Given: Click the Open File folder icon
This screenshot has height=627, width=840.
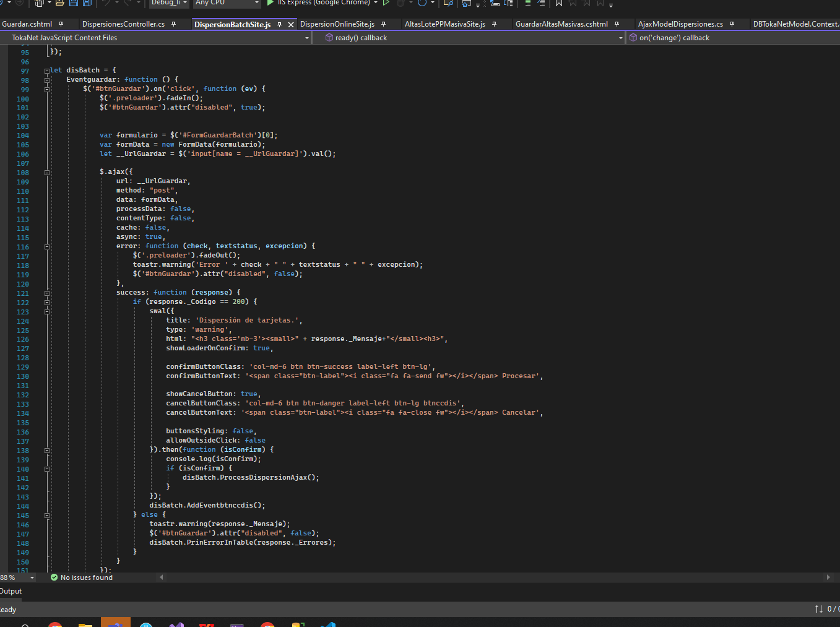Looking at the screenshot, I should click(60, 2).
